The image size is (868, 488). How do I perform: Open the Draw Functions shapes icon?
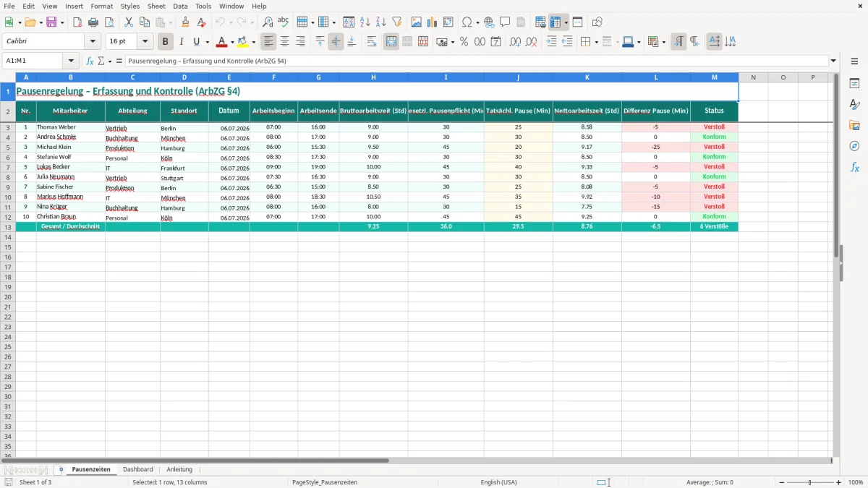597,22
